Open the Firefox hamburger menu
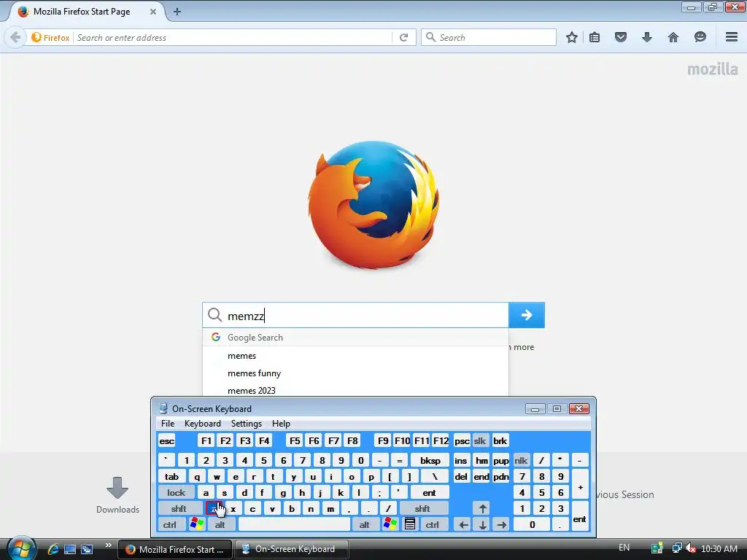The width and height of the screenshot is (747, 560). [732, 37]
